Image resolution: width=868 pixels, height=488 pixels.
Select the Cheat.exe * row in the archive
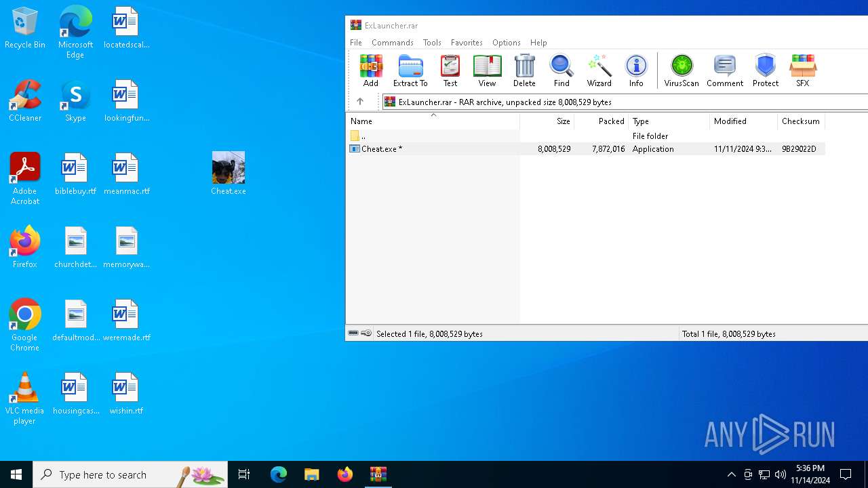[586, 149]
